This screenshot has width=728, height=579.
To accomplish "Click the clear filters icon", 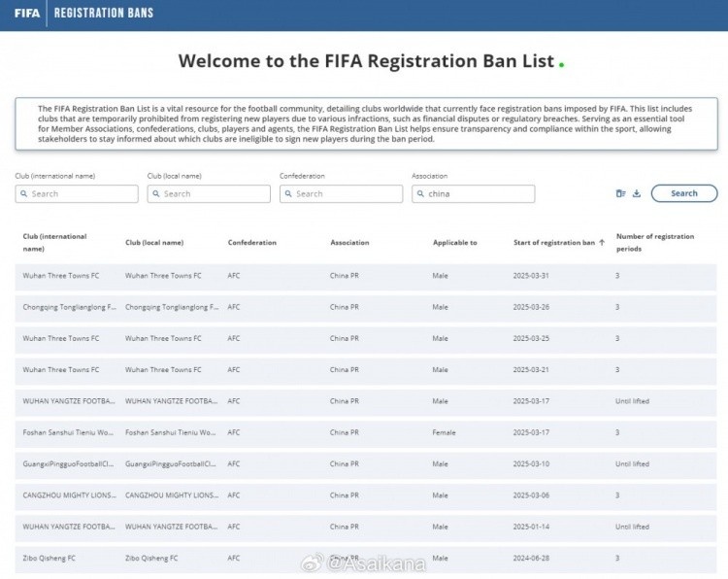I will (620, 193).
